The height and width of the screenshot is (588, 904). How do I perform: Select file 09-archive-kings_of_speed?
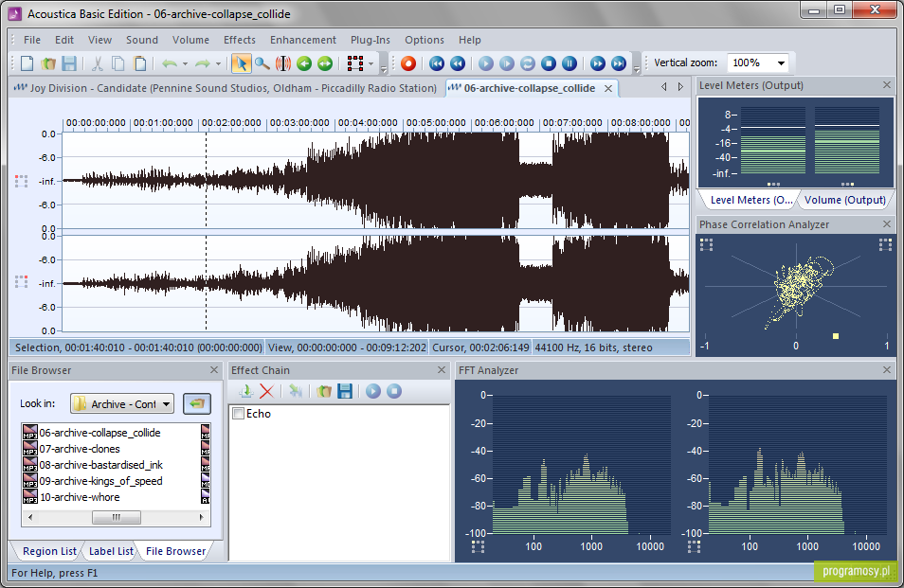click(100, 481)
